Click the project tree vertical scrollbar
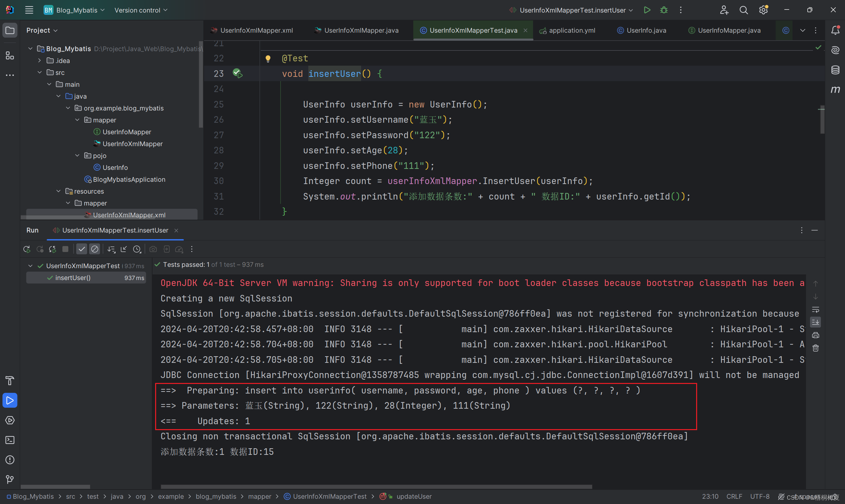The image size is (845, 504). (201, 85)
